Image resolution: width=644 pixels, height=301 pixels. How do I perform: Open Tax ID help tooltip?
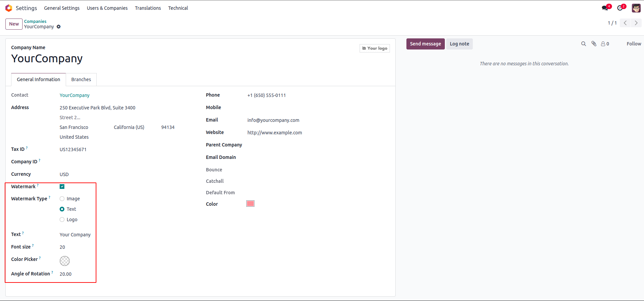[27, 147]
